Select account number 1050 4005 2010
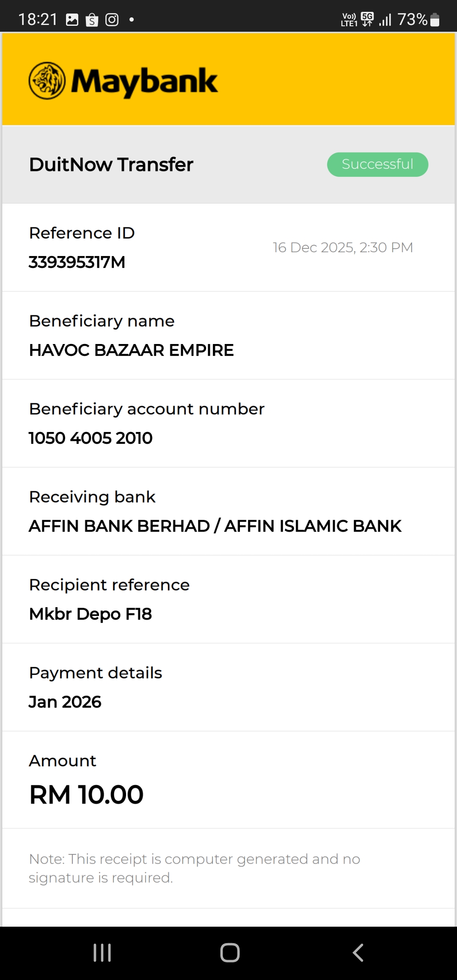457x980 pixels. (x=91, y=438)
